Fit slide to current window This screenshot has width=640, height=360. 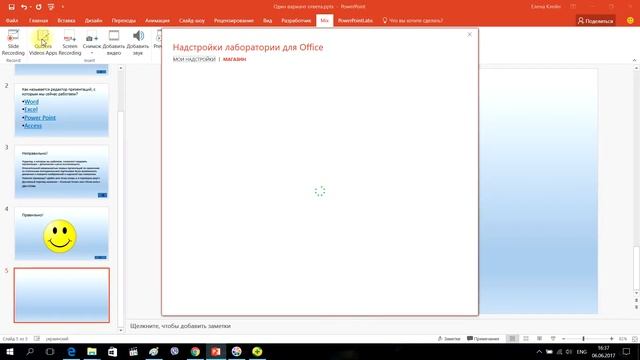[635, 339]
